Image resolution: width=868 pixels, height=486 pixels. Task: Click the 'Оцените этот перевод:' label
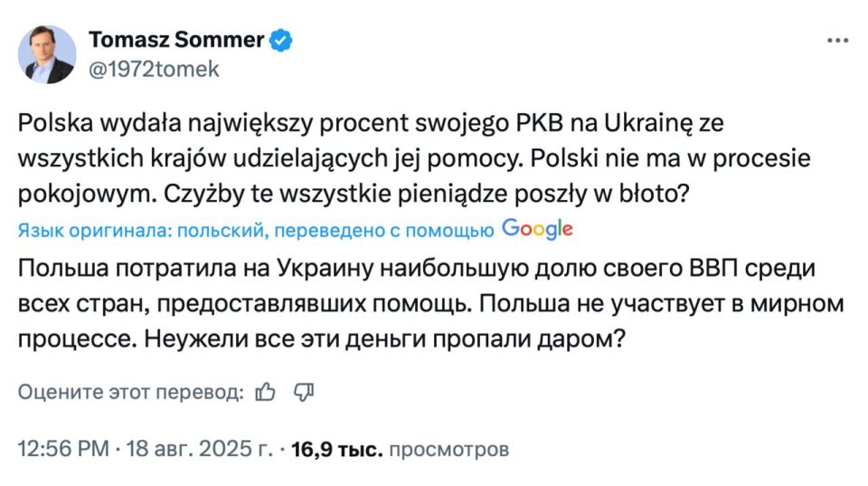[x=130, y=392]
